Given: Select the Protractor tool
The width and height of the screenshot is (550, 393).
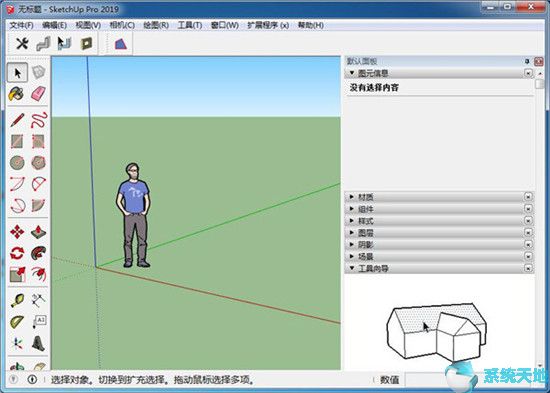Looking at the screenshot, I should [x=17, y=322].
